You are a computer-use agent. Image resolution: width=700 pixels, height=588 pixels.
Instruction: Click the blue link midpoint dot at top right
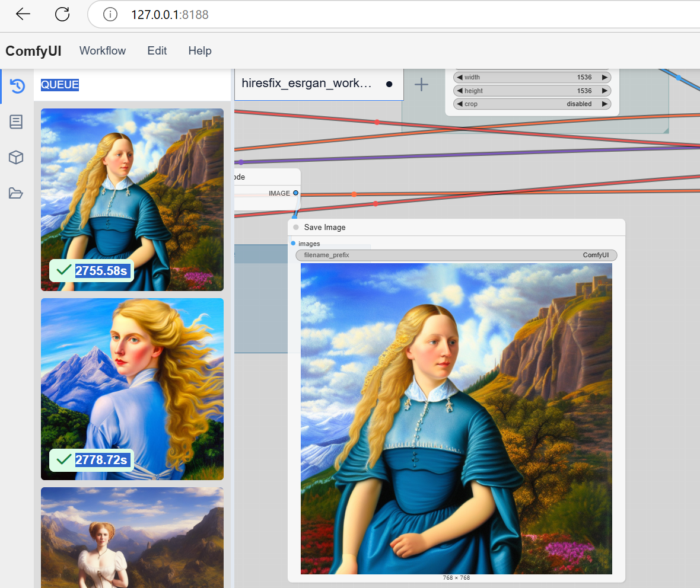click(x=679, y=78)
